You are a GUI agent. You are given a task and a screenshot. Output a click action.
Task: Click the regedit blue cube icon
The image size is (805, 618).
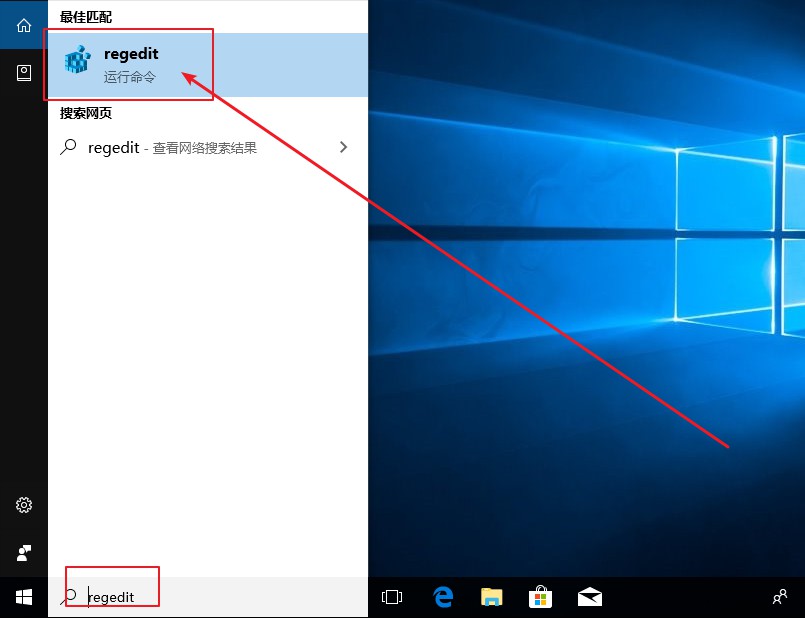point(77,62)
